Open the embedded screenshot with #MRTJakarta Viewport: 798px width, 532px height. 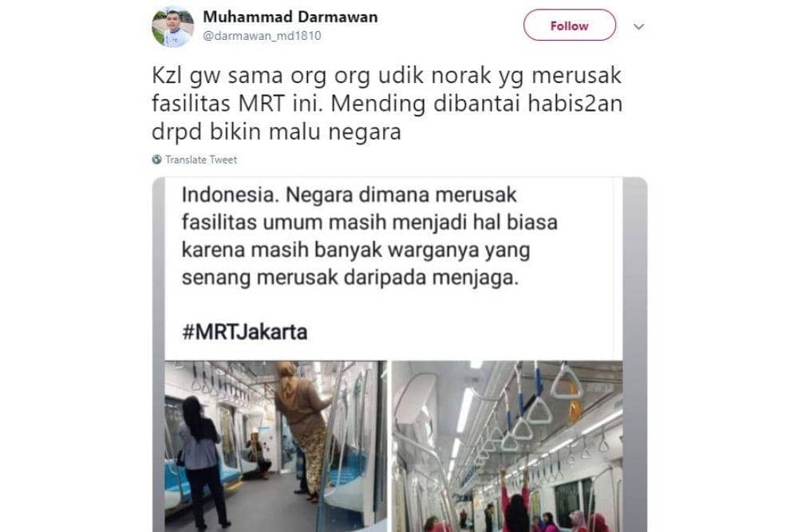pos(400,354)
